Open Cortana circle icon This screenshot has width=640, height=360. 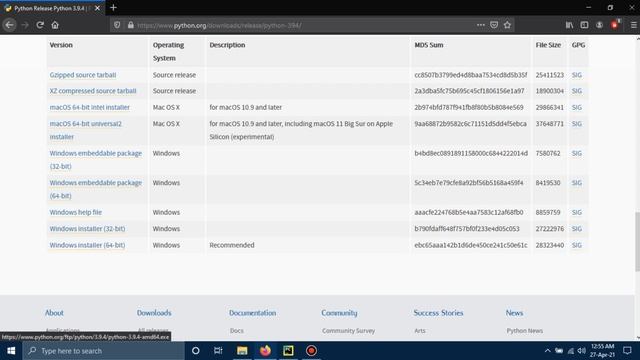196,351
